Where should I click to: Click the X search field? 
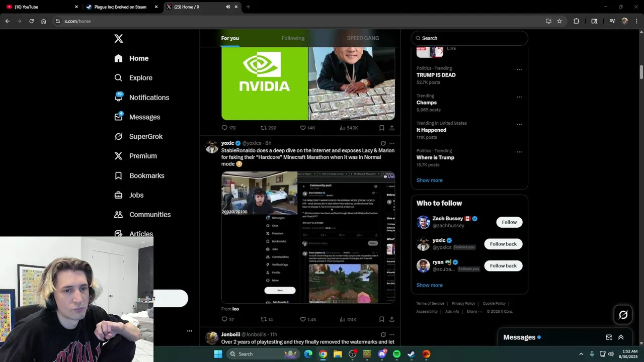[x=469, y=38]
